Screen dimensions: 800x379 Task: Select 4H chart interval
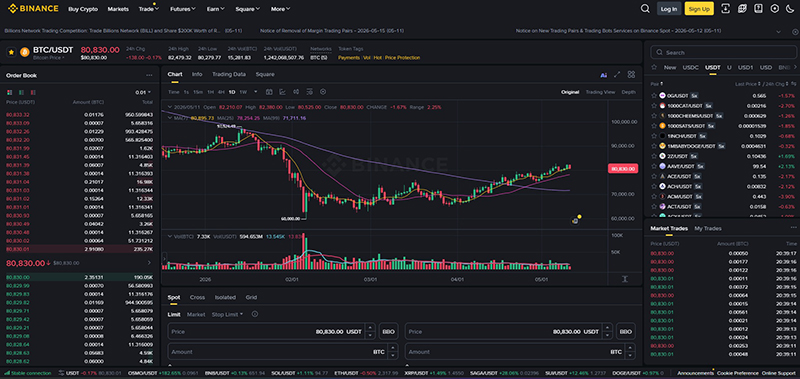[221, 92]
